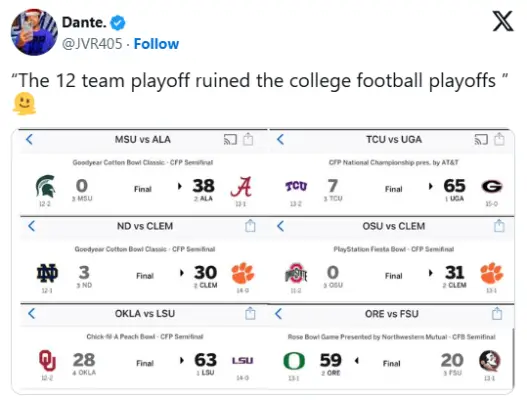The width and height of the screenshot is (527, 400).
Task: Share the TCU vs UGA game
Action: pos(499,139)
